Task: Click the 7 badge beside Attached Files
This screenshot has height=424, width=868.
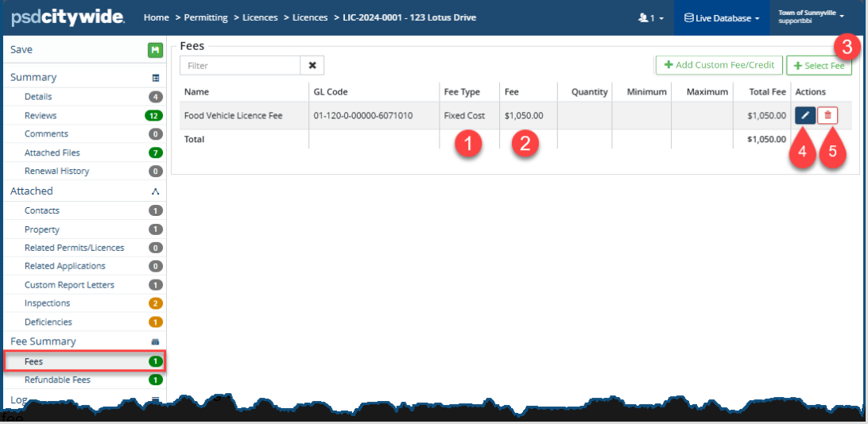Action: pos(156,152)
